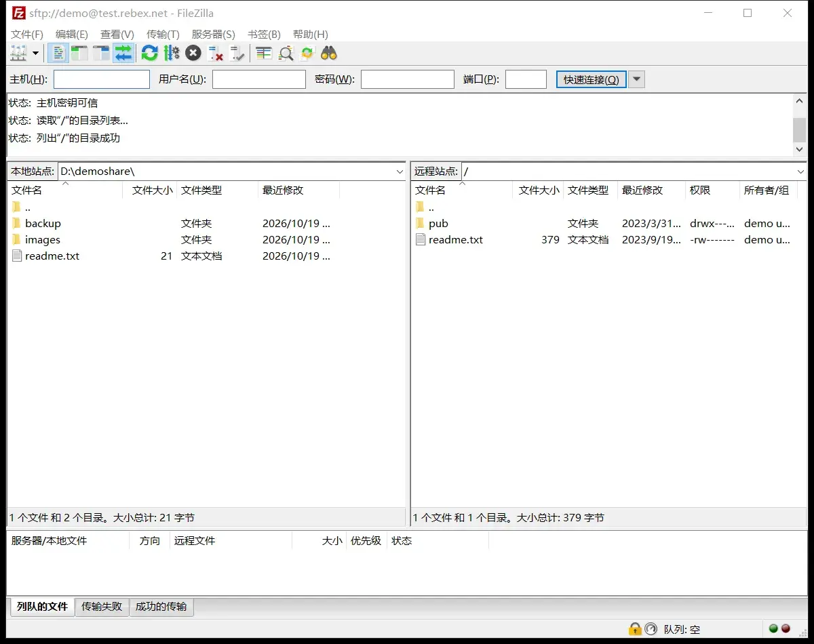The width and height of the screenshot is (814, 644).
Task: Click the 列出“/”的目录成功 log line
Action: pyautogui.click(x=79, y=138)
